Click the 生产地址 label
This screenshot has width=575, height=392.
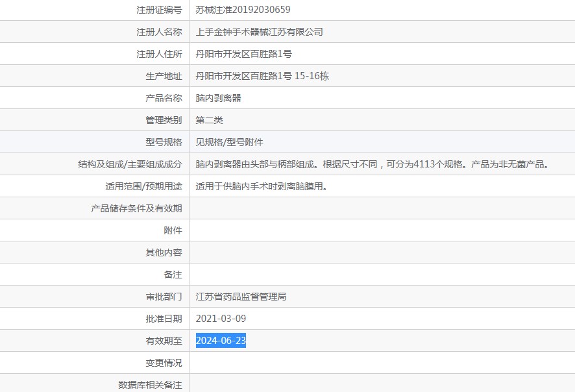coord(164,76)
